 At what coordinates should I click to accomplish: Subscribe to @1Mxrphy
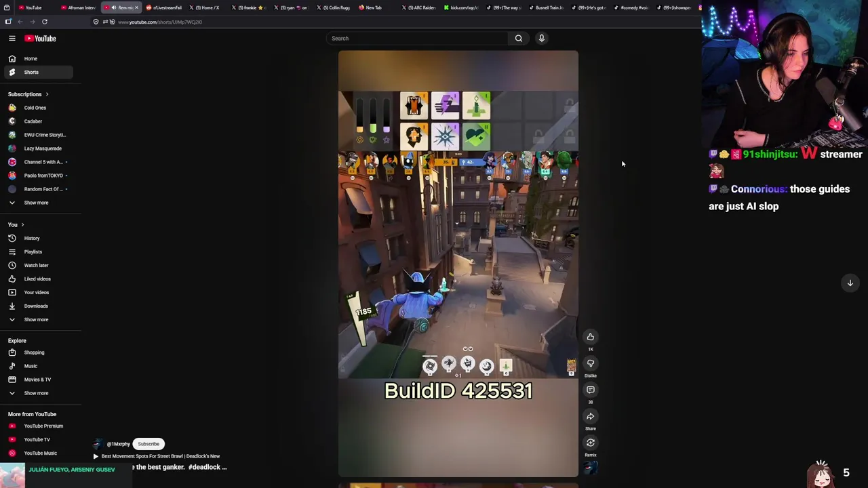149,444
